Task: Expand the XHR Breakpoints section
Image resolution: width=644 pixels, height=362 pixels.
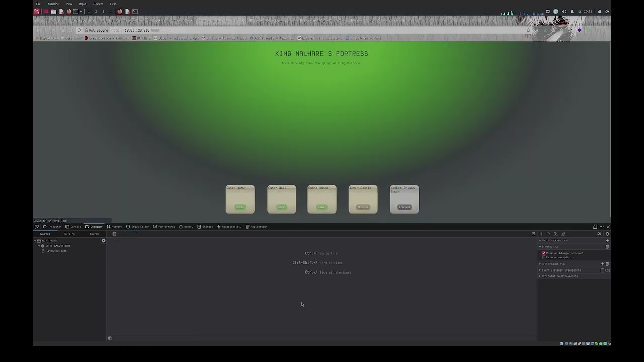Action: click(x=540, y=264)
